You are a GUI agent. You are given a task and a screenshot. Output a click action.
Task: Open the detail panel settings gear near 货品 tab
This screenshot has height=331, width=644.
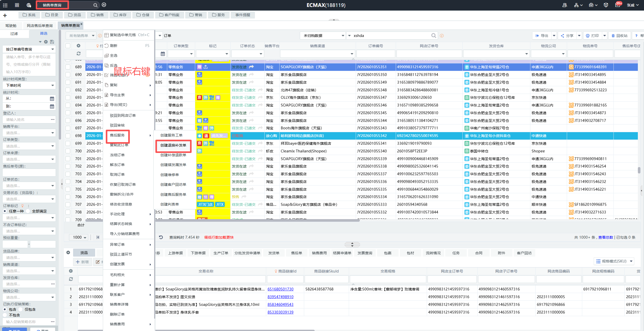tap(68, 252)
